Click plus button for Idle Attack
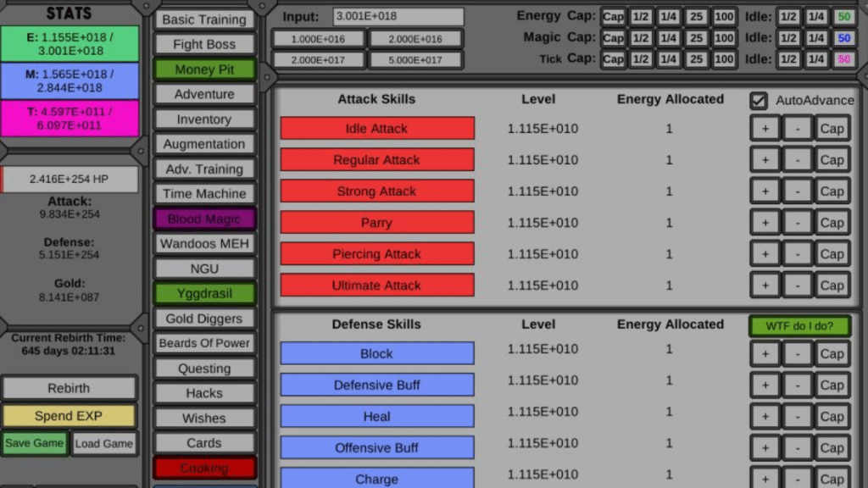The width and height of the screenshot is (868, 488). (x=765, y=129)
